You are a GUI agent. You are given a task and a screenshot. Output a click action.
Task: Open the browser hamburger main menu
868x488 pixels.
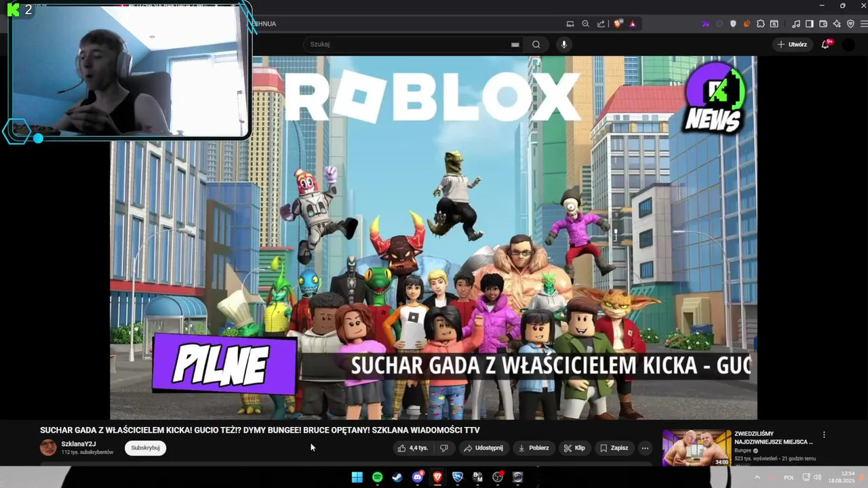[x=863, y=24]
